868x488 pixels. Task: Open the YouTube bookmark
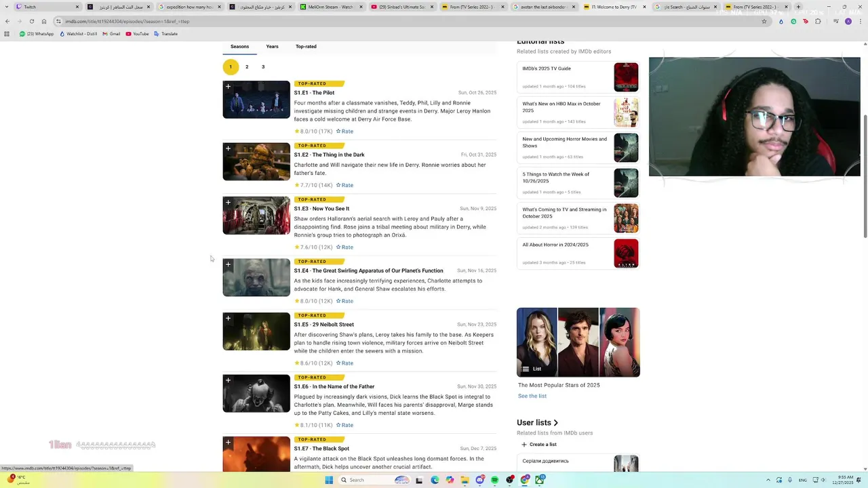[137, 34]
